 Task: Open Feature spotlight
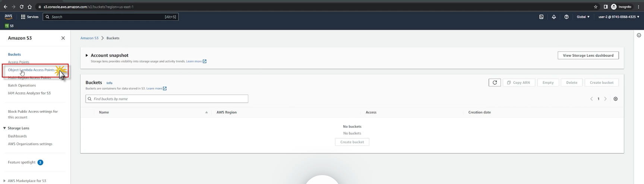pos(22,162)
